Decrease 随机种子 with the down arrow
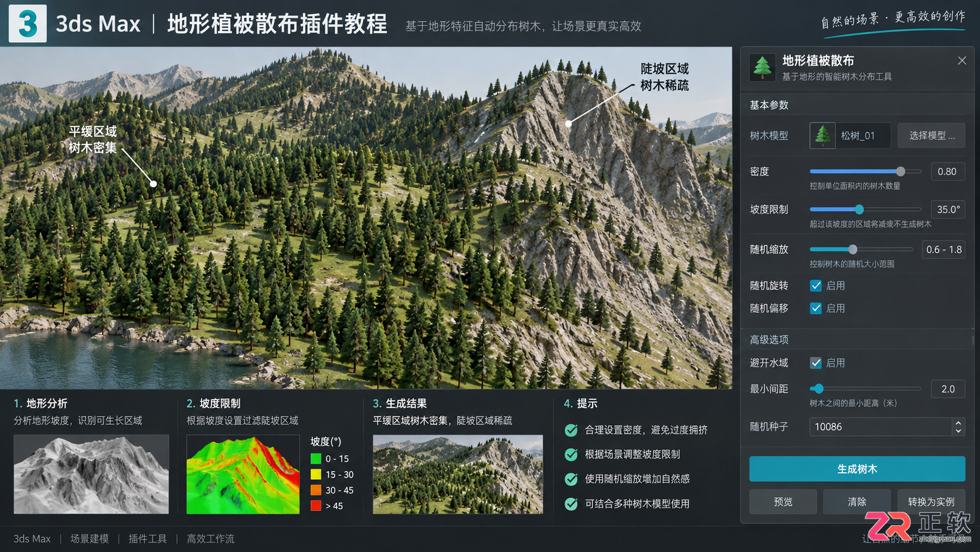The height and width of the screenshot is (552, 980). tap(958, 431)
